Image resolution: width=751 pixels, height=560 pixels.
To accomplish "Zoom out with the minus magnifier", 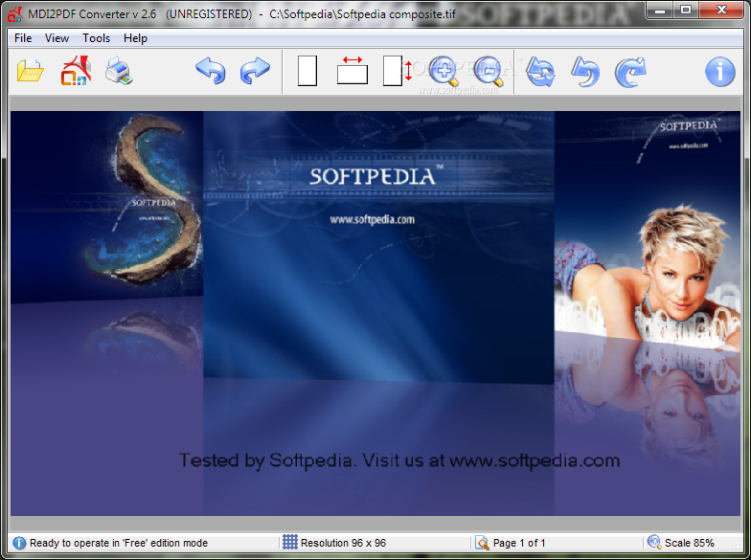I will (489, 71).
